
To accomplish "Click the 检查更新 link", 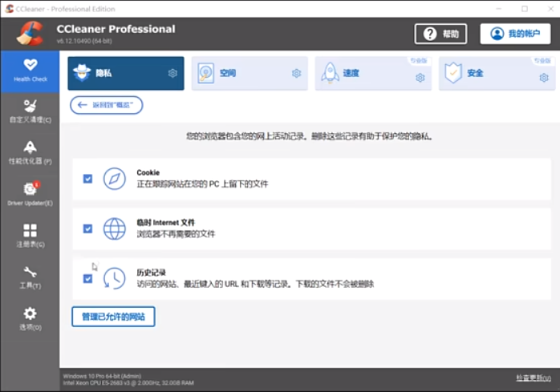I will coord(533,377).
